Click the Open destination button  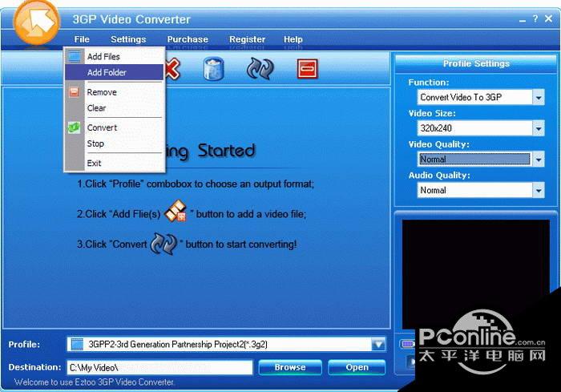[357, 367]
